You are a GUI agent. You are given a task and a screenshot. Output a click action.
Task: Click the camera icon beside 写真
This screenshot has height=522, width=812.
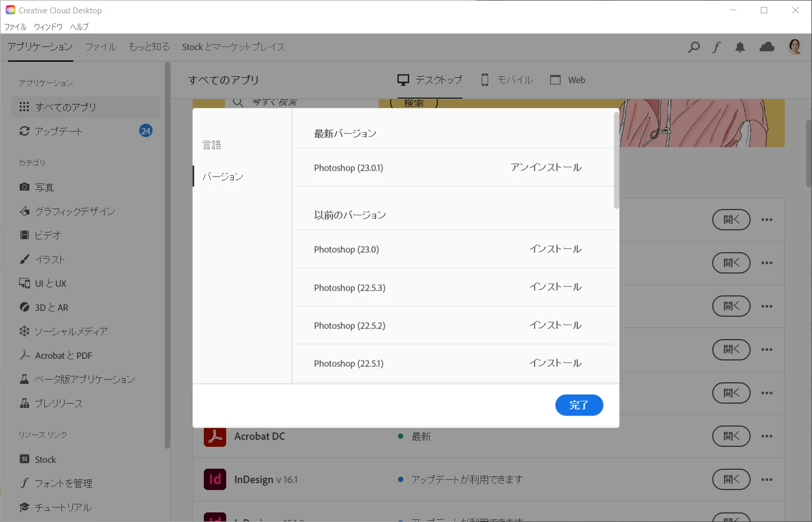pyautogui.click(x=24, y=187)
